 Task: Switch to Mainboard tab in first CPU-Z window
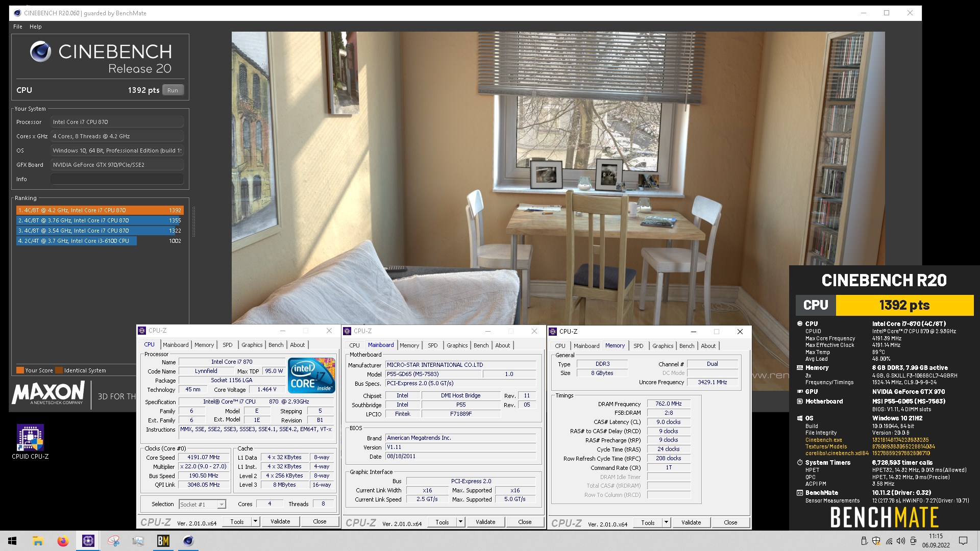[x=176, y=345]
